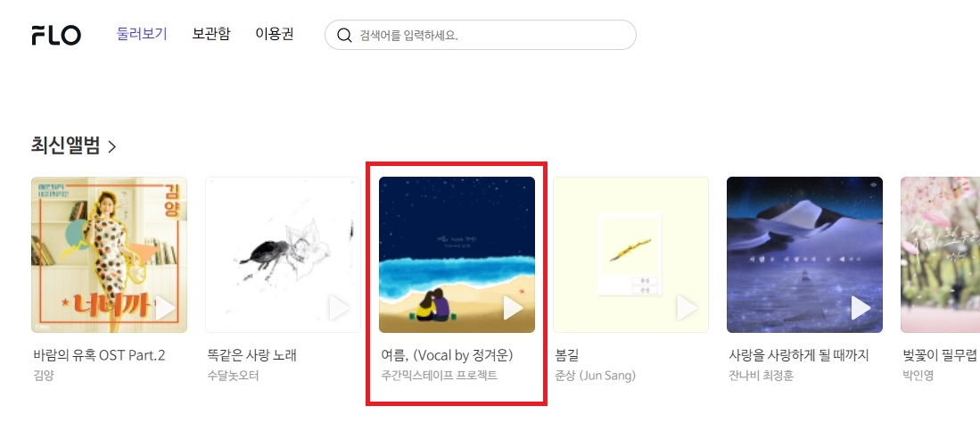Open the 보관함 tab
The image size is (980, 423).
(x=211, y=34)
